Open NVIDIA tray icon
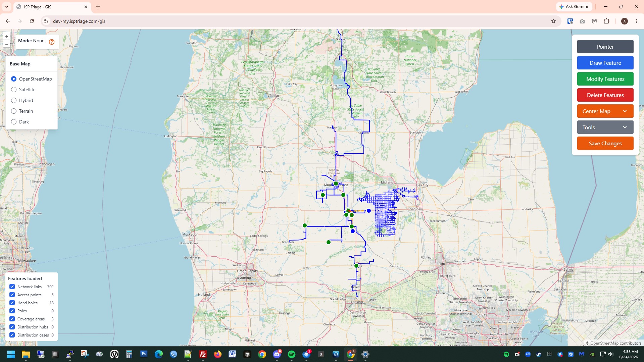This screenshot has width=644, height=362. click(x=592, y=354)
